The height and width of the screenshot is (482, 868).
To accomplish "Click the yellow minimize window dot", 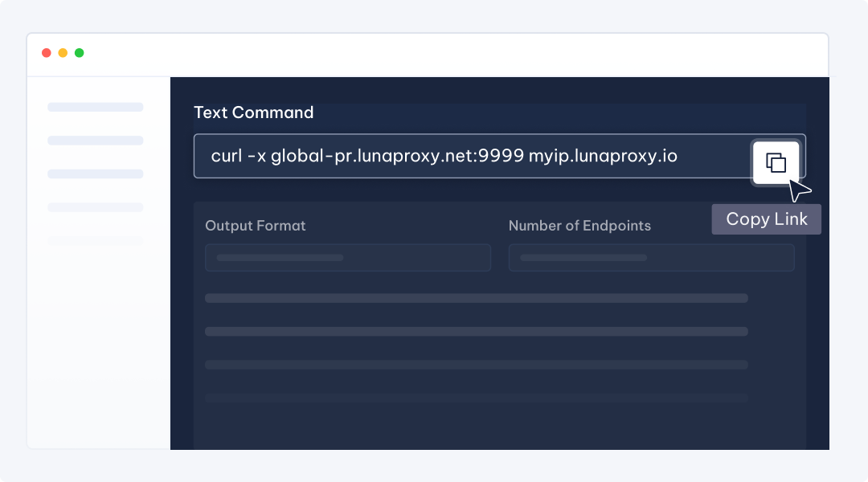I will point(63,53).
